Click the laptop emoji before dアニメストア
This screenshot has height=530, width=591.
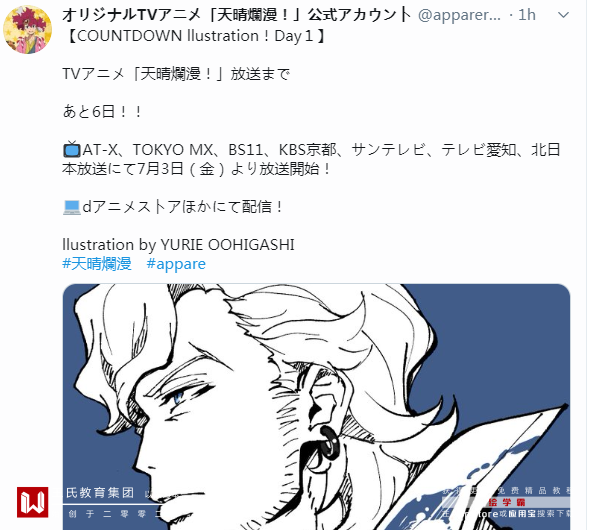click(x=72, y=207)
